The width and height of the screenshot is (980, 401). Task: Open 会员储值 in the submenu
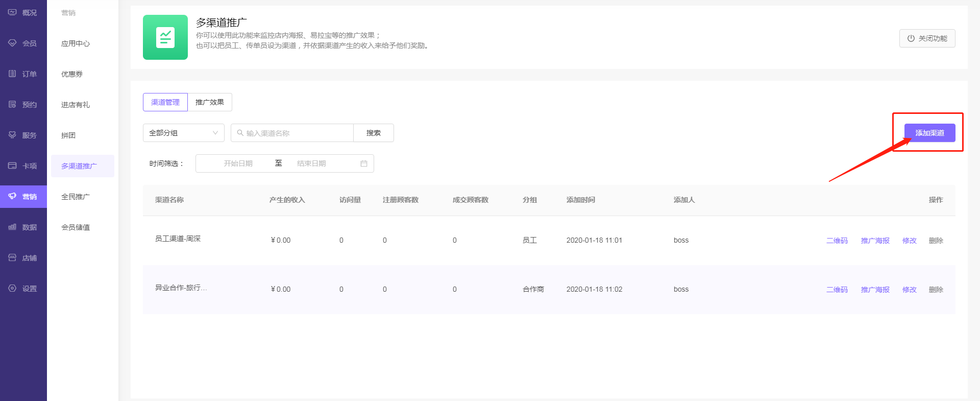pyautogui.click(x=76, y=227)
